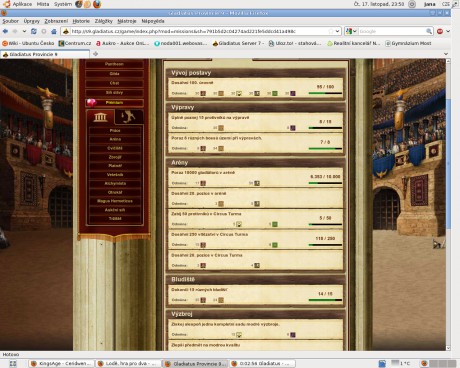Click the browser home icon
The image size is (460, 368).
point(54,31)
